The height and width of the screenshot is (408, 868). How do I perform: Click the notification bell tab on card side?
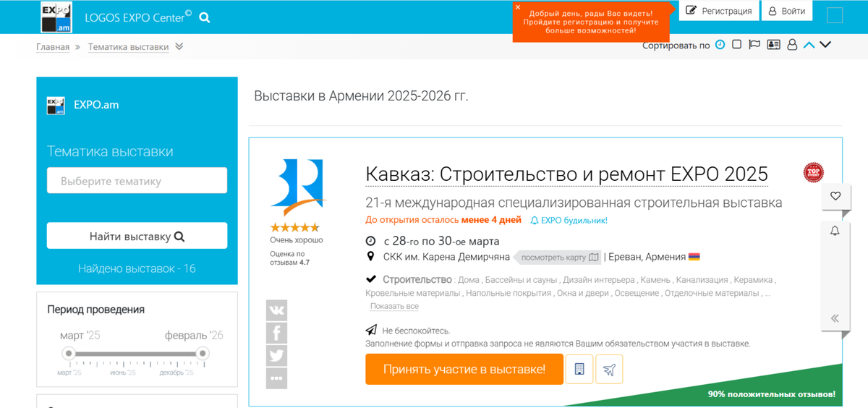coord(835,231)
